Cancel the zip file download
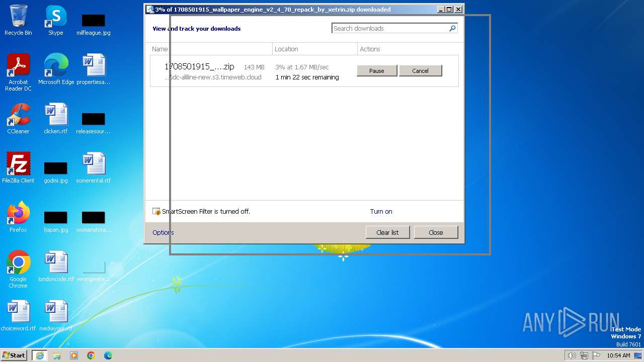The height and width of the screenshot is (362, 644). coord(421,71)
